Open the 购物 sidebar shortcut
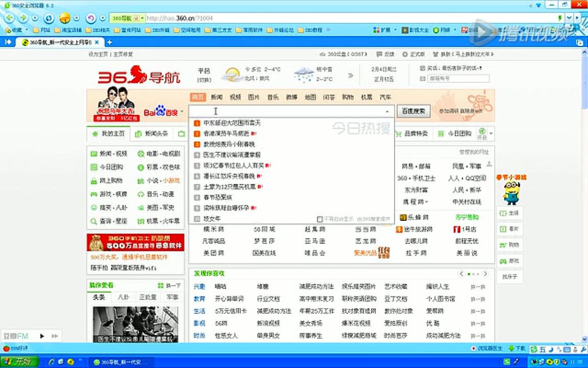 (509, 245)
